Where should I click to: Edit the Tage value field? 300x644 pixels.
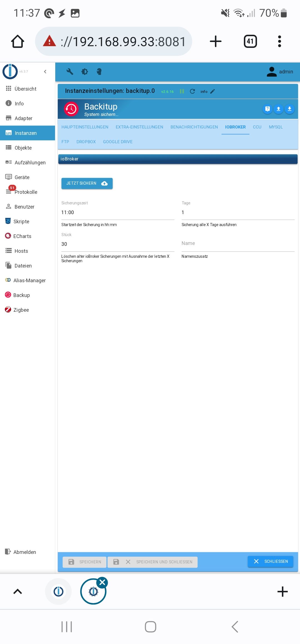point(238,212)
